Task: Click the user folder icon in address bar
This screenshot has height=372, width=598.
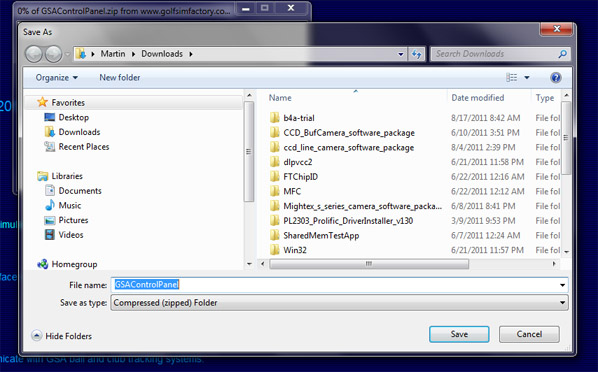Action: pos(80,54)
